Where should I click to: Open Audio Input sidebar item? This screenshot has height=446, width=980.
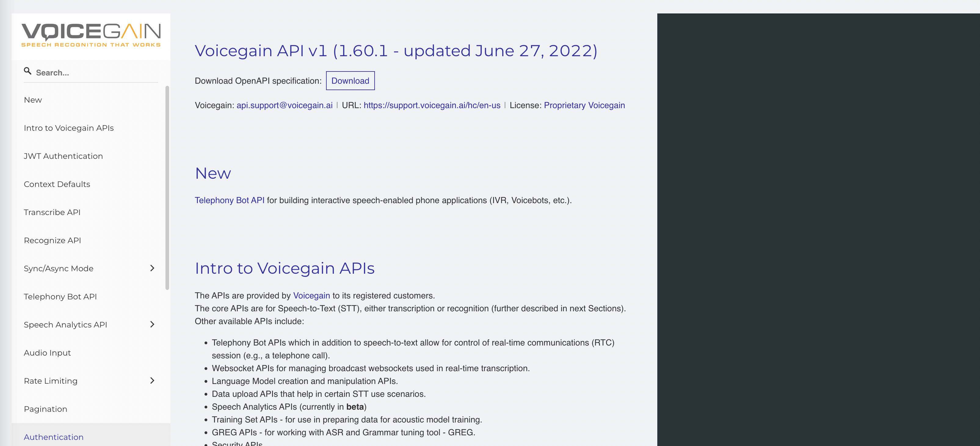click(x=91, y=353)
